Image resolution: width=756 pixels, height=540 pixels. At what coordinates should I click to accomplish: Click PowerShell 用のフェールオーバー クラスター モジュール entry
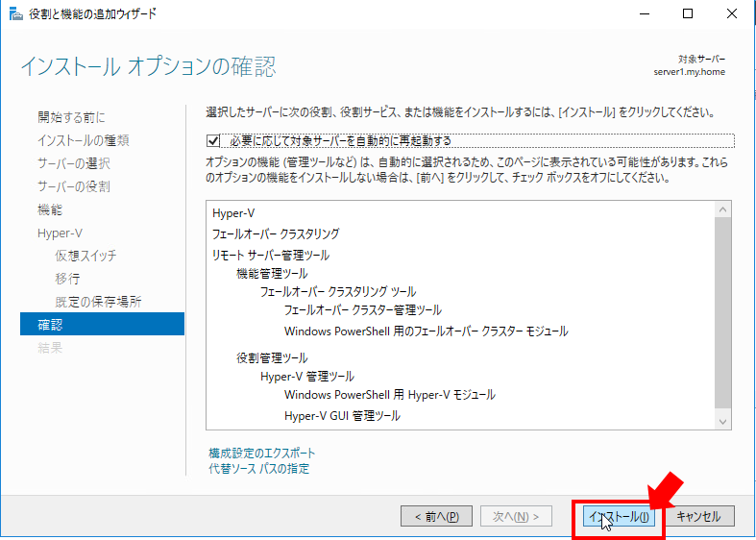point(427,331)
